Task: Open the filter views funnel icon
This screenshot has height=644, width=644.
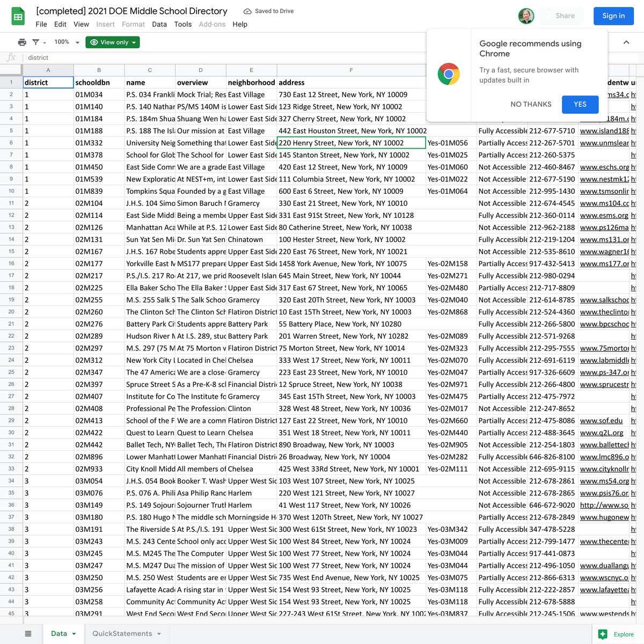Action: pos(36,42)
